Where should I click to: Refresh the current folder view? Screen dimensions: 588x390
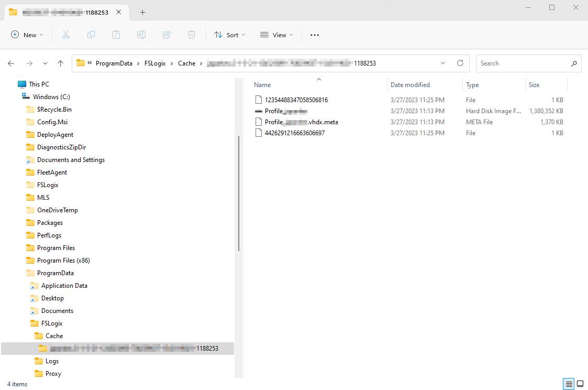460,63
